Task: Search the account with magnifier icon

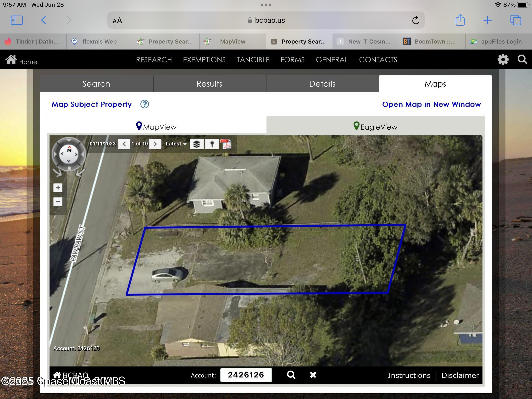Action: 291,375
